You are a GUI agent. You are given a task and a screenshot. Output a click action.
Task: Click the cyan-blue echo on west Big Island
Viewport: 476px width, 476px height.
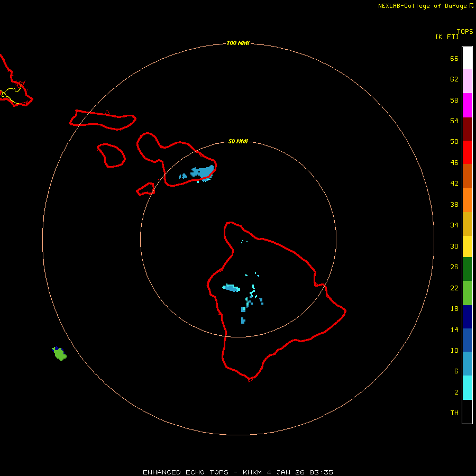pyautogui.click(x=231, y=288)
